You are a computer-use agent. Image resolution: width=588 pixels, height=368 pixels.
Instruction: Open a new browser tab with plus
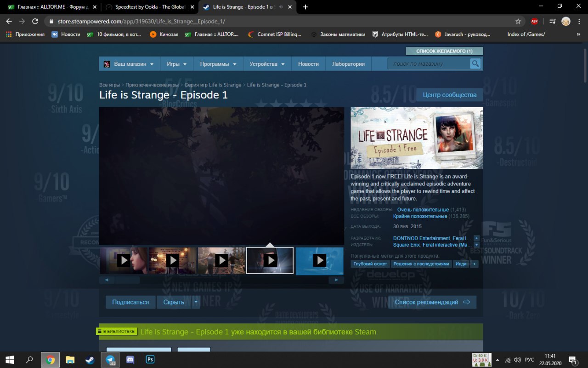pos(305,7)
